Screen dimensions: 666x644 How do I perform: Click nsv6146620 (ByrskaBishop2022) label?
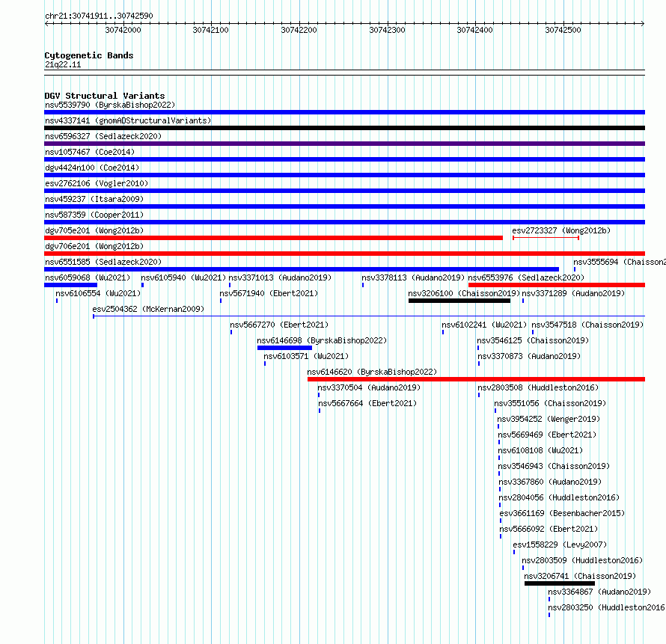click(x=372, y=372)
